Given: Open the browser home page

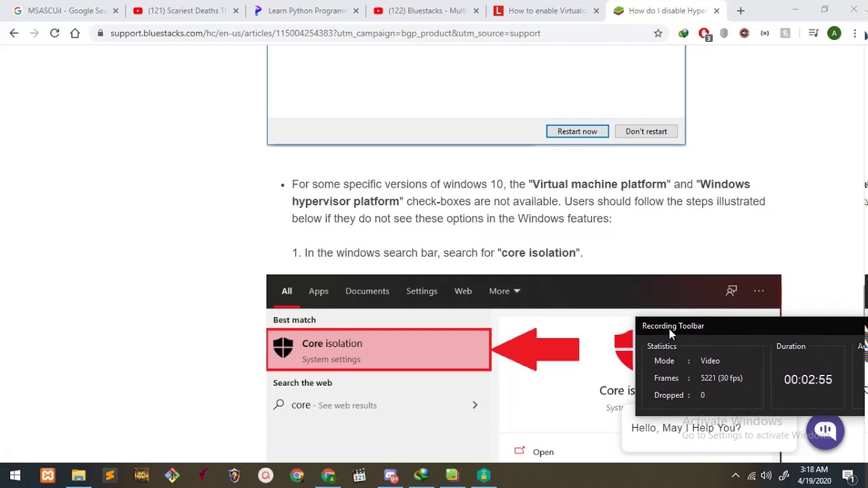Looking at the screenshot, I should pos(75,33).
